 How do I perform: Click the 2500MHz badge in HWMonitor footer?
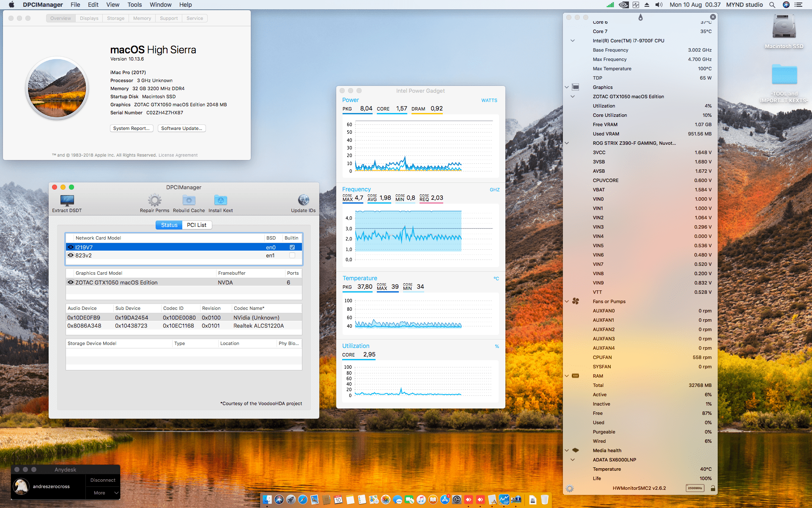[x=695, y=488]
